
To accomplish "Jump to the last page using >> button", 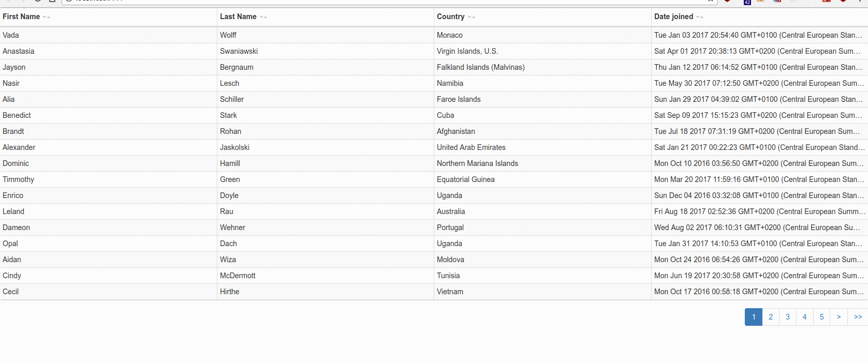I will coord(857,317).
